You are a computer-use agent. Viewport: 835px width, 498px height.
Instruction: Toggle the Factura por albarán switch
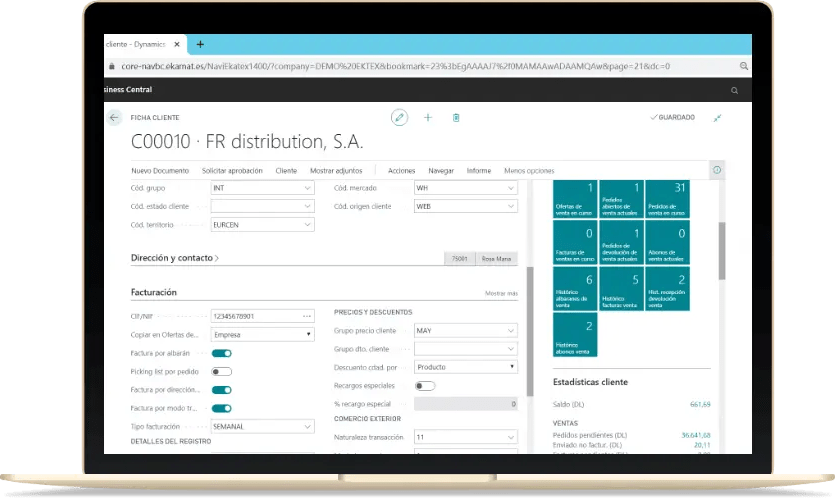[222, 353]
